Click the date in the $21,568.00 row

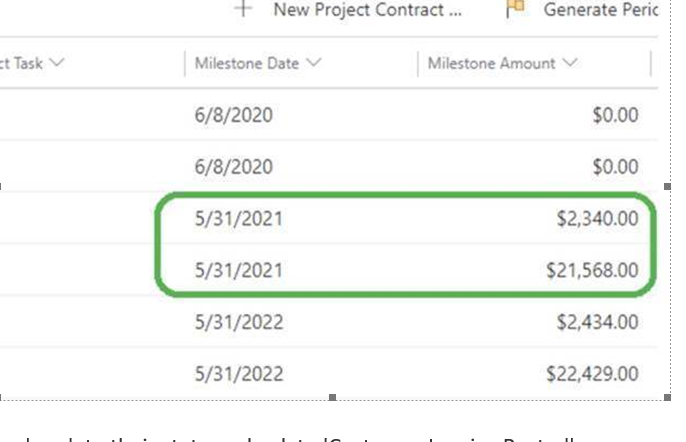tap(239, 270)
